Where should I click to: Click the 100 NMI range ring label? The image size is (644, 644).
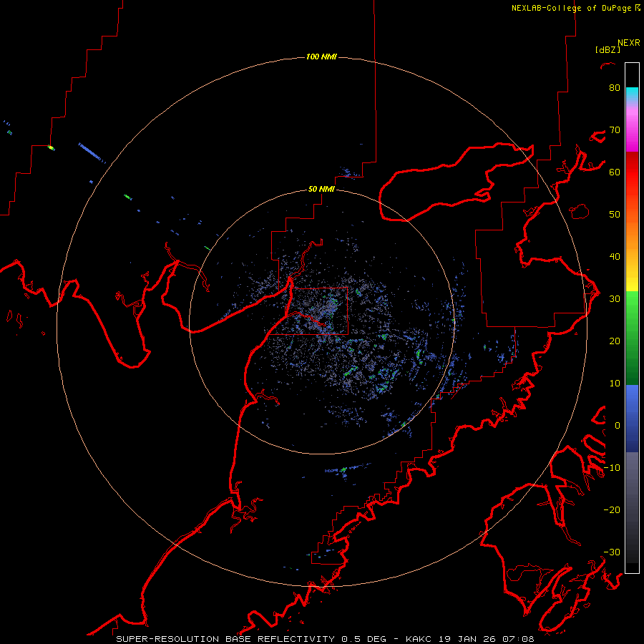click(x=321, y=57)
